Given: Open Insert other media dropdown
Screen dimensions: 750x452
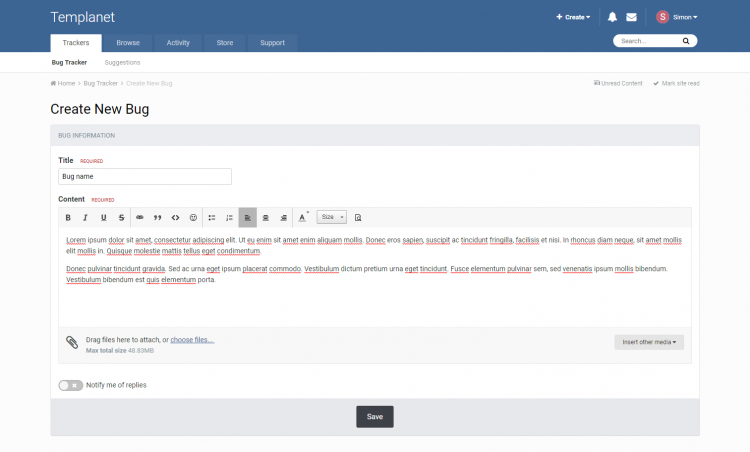Looking at the screenshot, I should [649, 342].
